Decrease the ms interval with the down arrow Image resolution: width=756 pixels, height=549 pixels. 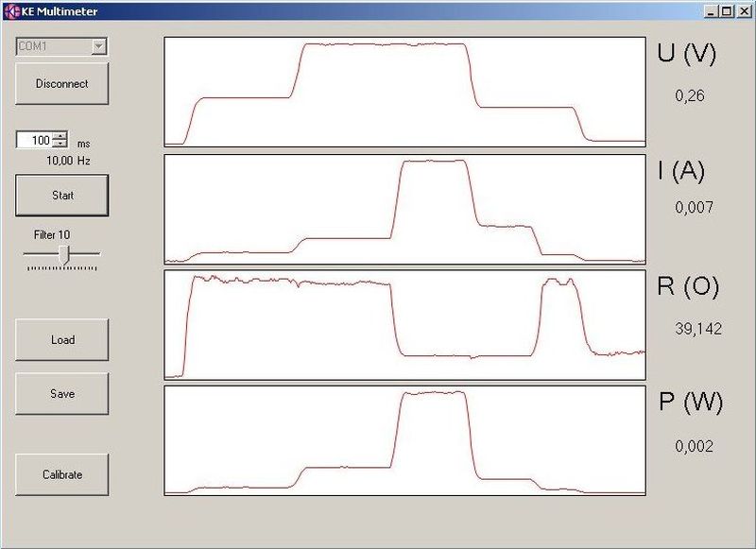click(60, 144)
